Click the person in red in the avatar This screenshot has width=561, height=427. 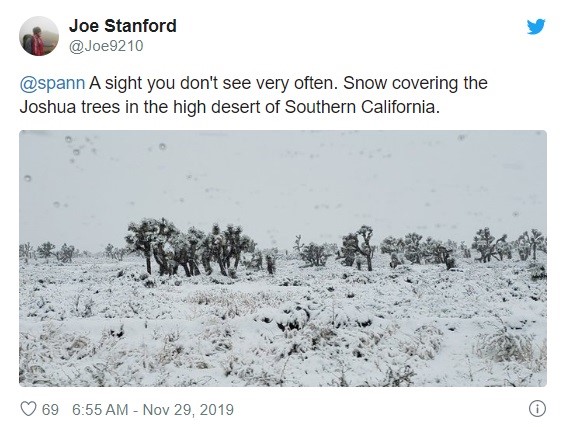coord(38,42)
